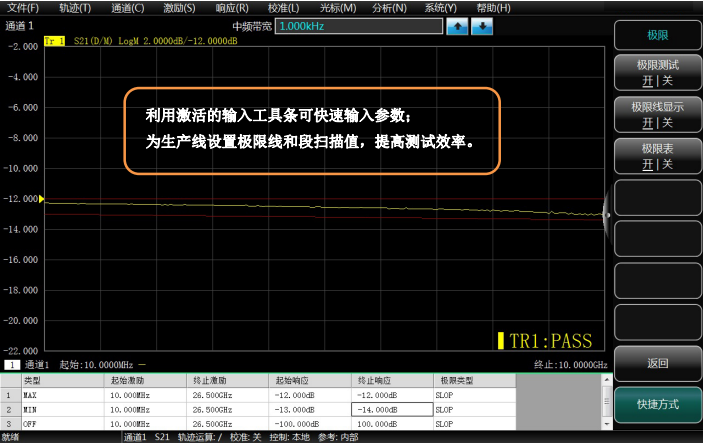Viewport: 703px width, 443px height.
Task: Click the -100.000dB start response cell
Action: coord(310,424)
